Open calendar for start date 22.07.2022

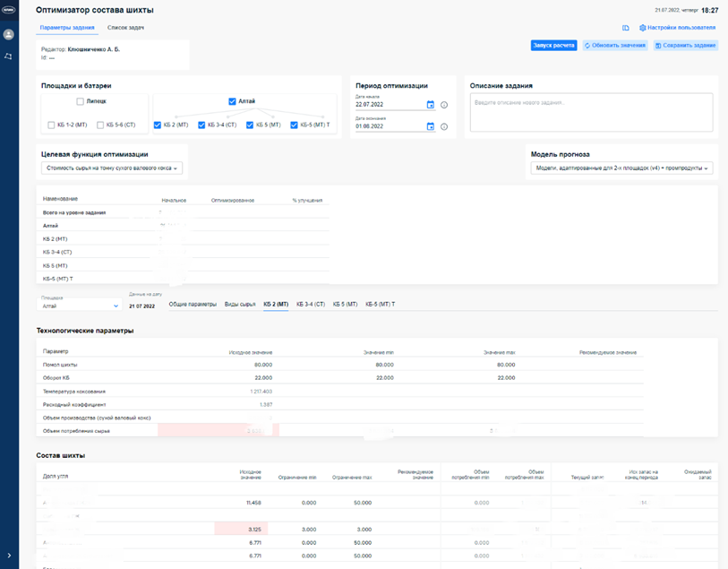[x=431, y=105]
